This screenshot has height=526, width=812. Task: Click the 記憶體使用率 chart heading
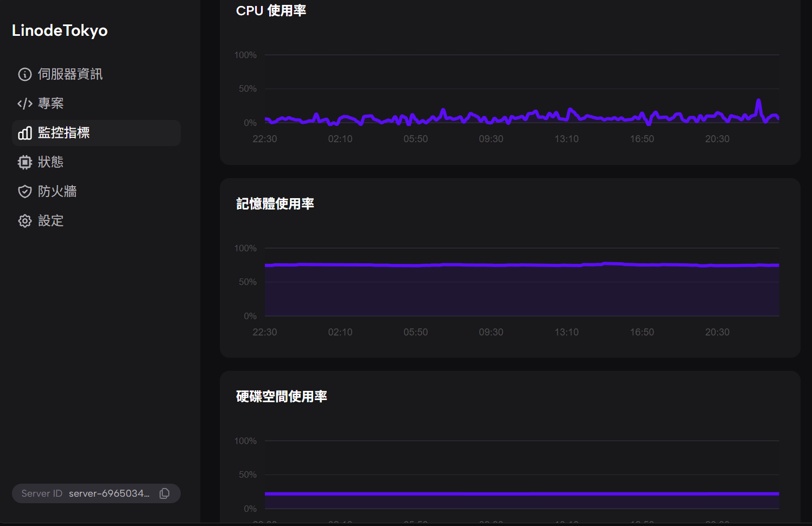pyautogui.click(x=275, y=204)
